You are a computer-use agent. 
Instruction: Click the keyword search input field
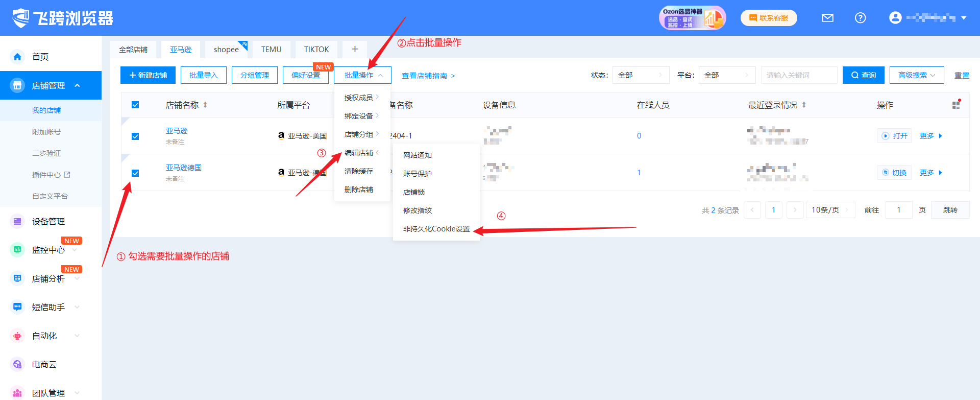[x=798, y=75]
